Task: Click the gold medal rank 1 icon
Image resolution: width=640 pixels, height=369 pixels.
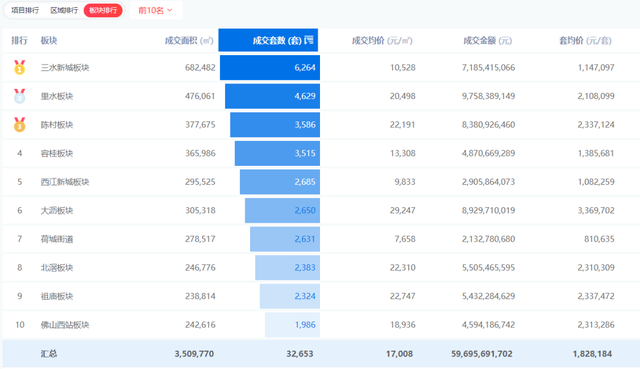Action: [20, 67]
